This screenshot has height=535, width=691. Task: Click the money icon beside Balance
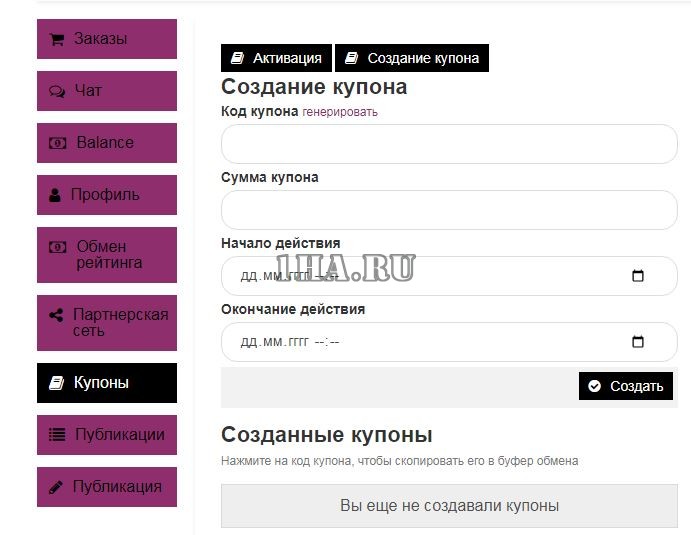click(x=58, y=143)
